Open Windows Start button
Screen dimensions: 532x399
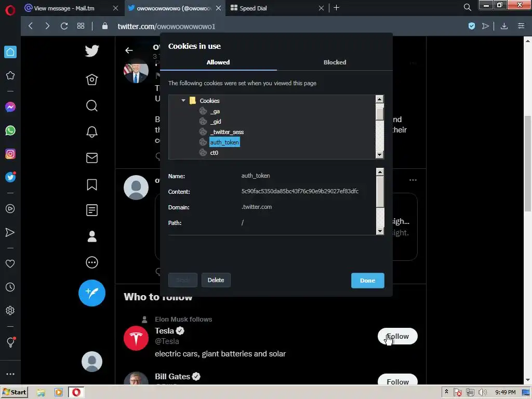tap(15, 392)
